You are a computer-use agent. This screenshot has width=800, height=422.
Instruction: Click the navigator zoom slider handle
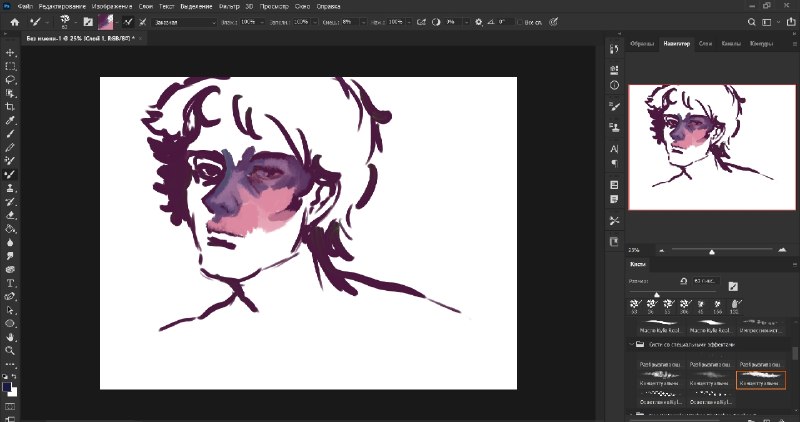pyautogui.click(x=712, y=252)
